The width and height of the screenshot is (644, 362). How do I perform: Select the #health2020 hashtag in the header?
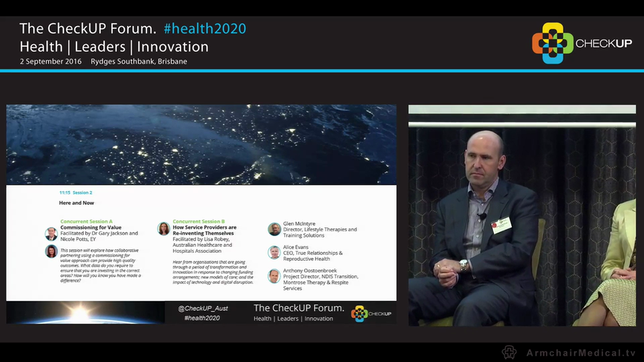tap(205, 29)
